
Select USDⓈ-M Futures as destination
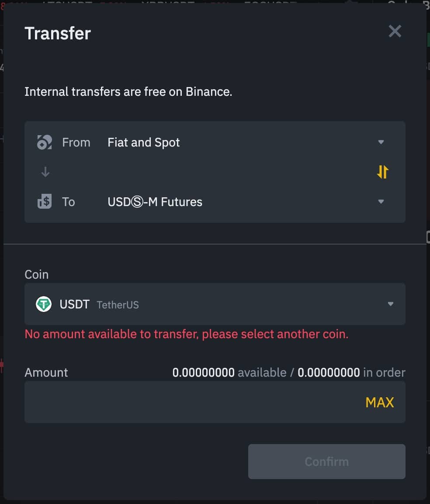(155, 202)
